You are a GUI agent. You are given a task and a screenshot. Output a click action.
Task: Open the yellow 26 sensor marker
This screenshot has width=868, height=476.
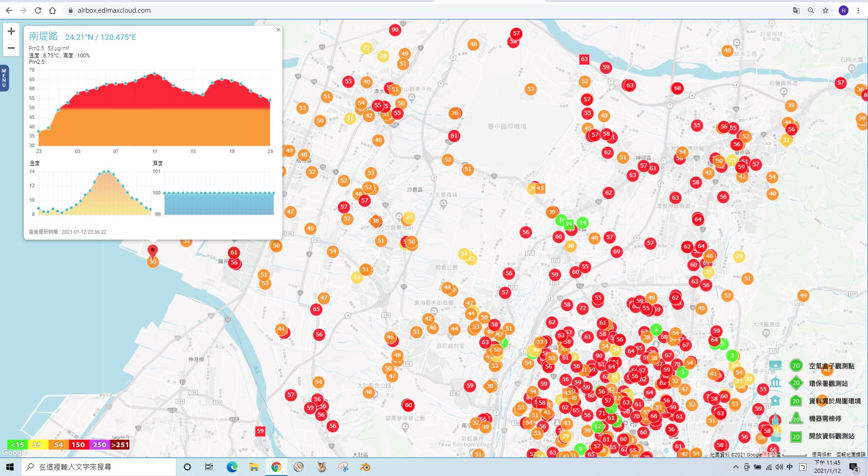[739, 256]
